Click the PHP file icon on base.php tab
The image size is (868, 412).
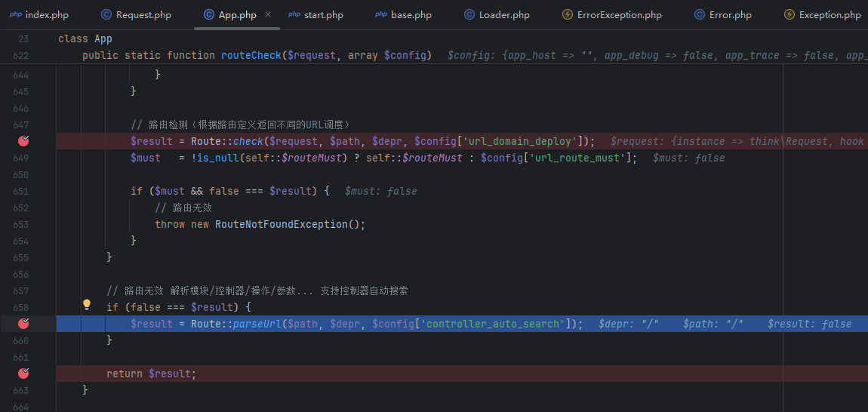pos(381,15)
